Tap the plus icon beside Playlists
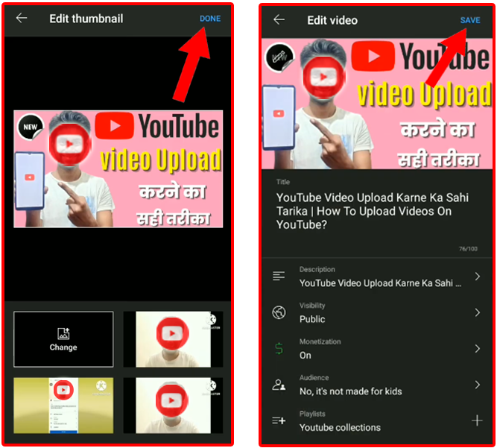497x448 pixels. click(x=477, y=420)
